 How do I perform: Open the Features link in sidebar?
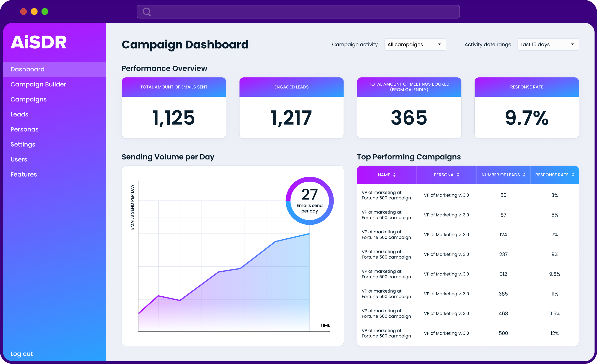(x=24, y=174)
